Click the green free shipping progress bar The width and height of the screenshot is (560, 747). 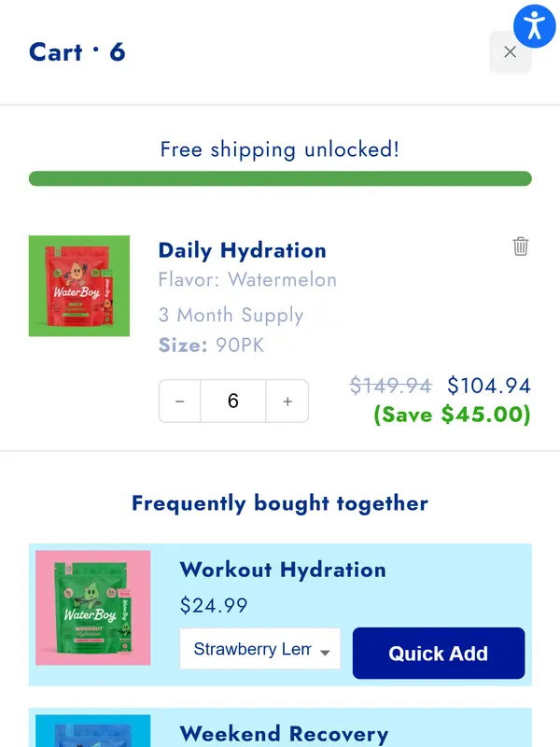280,178
